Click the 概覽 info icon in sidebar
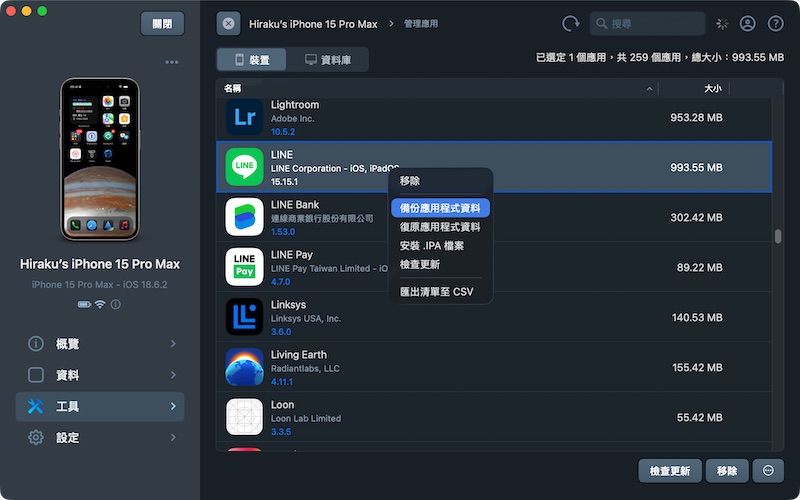Viewport: 800px width, 500px height. click(36, 343)
